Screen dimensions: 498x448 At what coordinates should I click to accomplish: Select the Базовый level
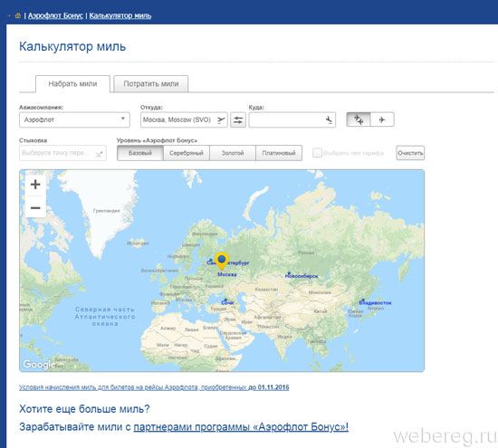[140, 153]
